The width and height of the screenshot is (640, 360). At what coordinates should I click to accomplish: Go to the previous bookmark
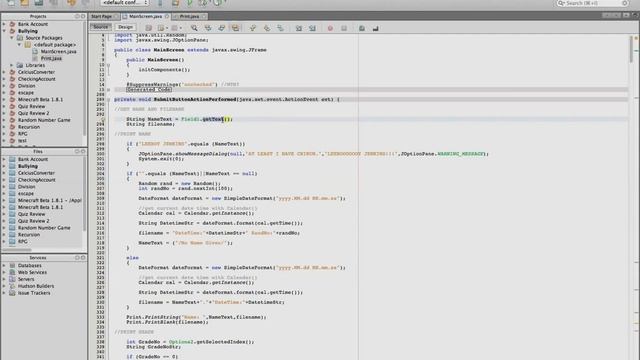[253, 28]
